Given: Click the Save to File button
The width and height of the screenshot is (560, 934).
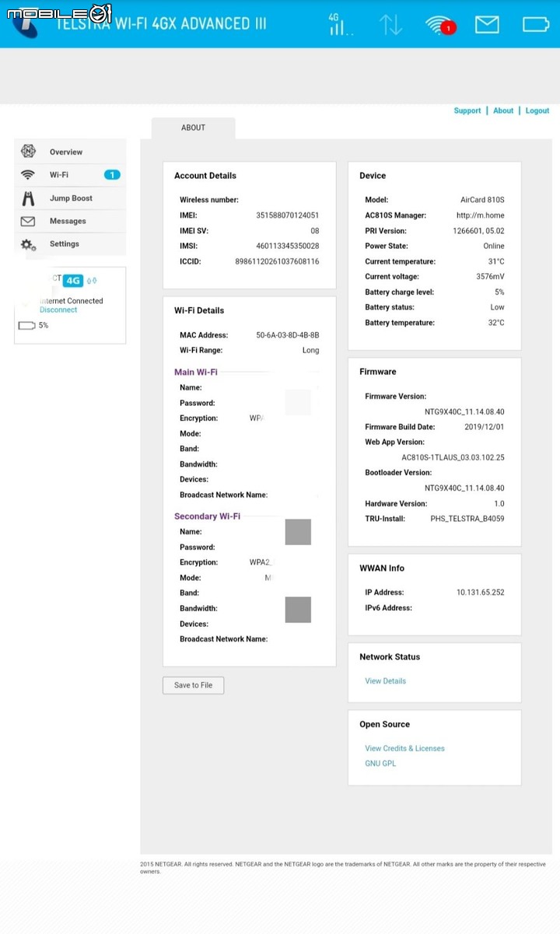Looking at the screenshot, I should pos(193,685).
